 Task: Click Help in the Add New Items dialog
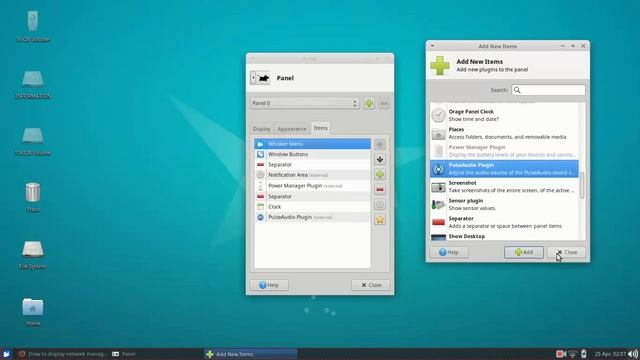[449, 252]
